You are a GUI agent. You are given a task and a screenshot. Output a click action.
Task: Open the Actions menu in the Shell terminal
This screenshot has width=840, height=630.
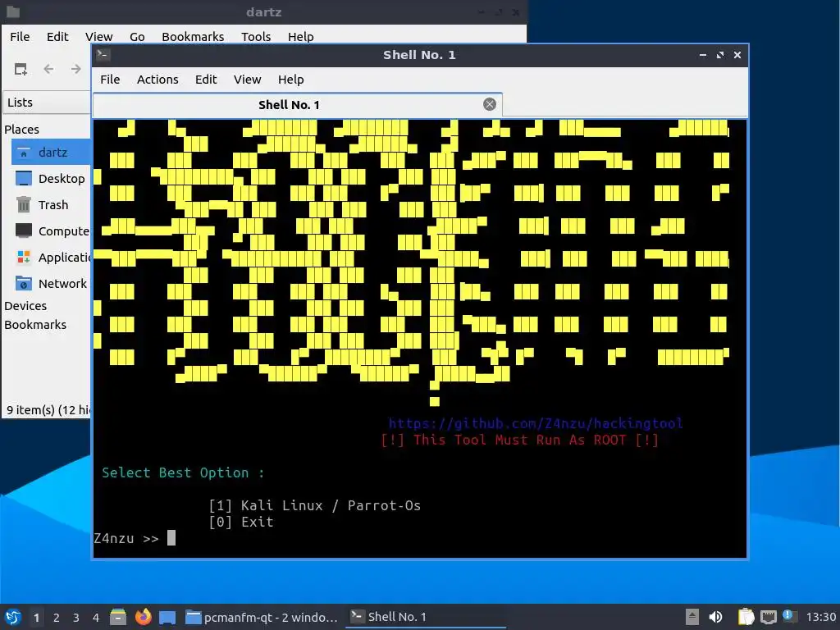157,80
